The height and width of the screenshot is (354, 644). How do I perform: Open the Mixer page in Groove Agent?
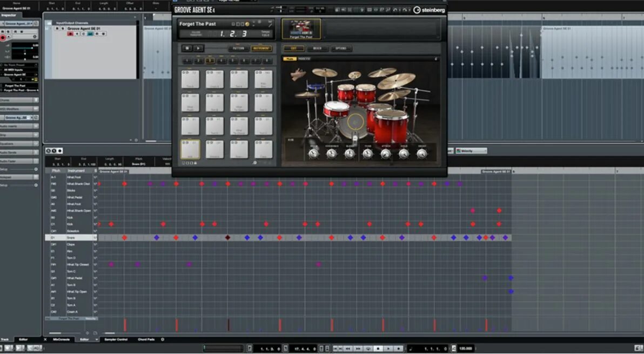[317, 49]
